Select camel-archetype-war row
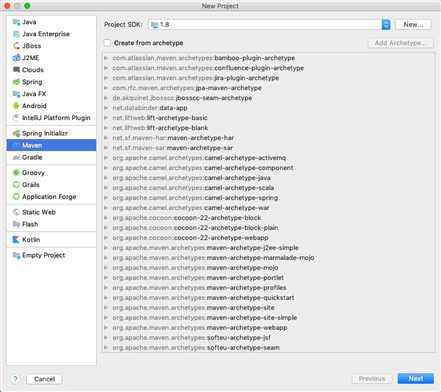 269,208
